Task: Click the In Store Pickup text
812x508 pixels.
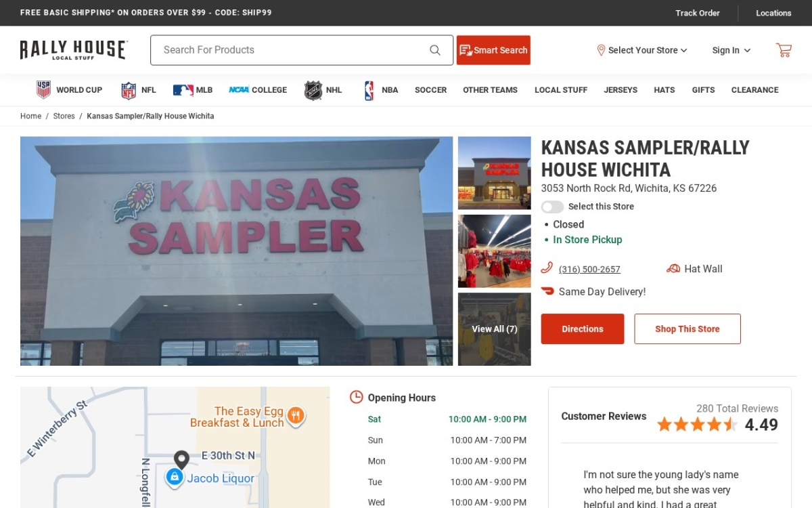Action: (x=587, y=240)
